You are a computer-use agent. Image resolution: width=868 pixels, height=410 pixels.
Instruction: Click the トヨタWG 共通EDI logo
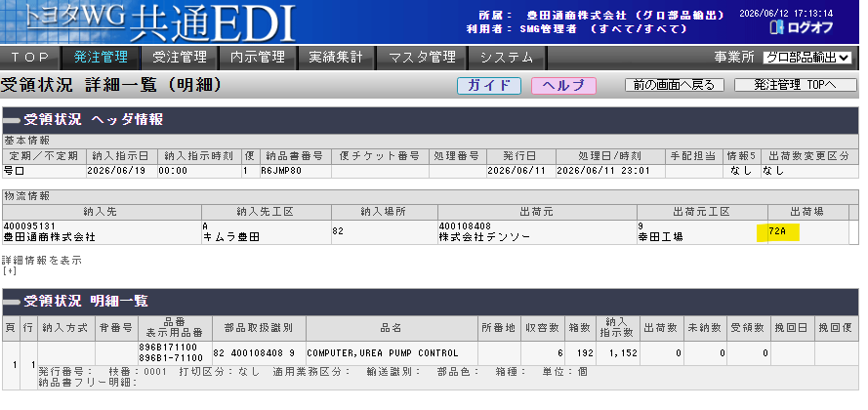point(148,22)
